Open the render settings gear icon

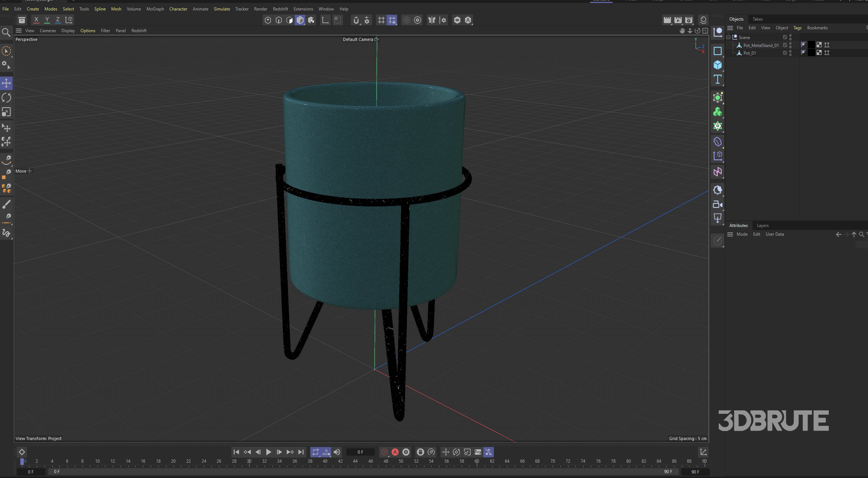689,20
